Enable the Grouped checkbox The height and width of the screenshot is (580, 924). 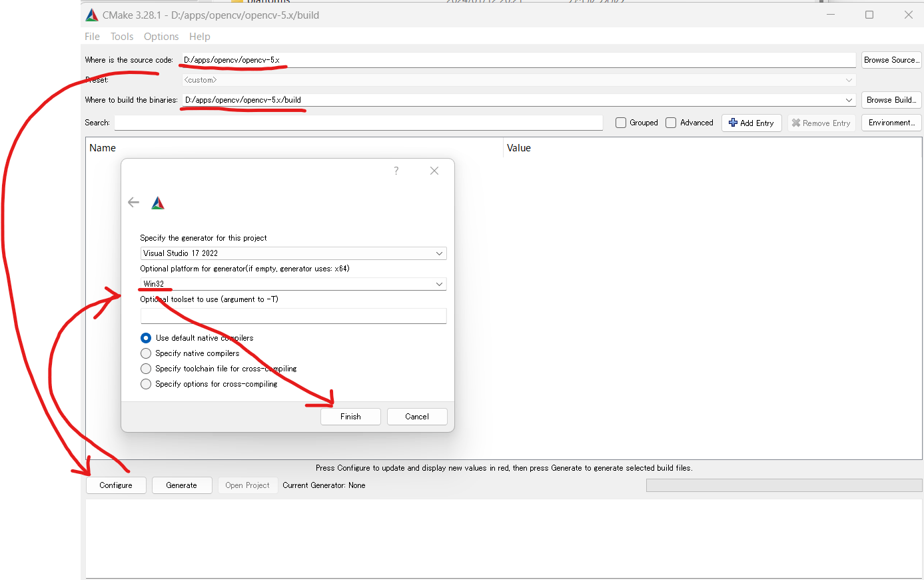coord(621,123)
